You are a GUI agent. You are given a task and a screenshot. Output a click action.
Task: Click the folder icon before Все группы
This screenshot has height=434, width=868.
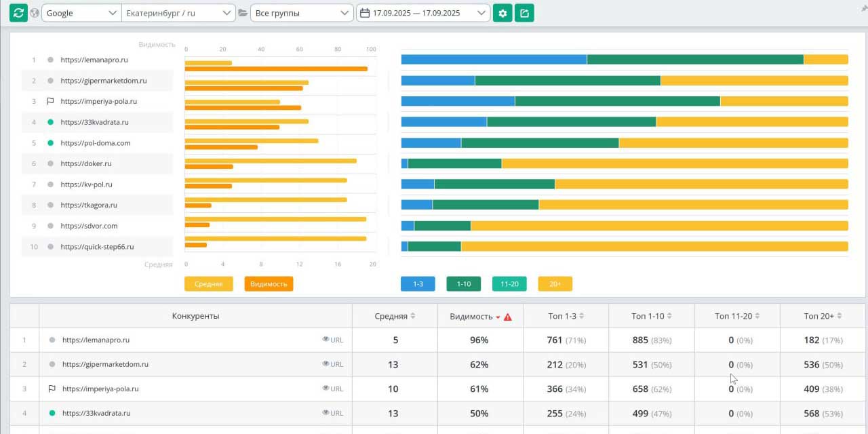pos(243,13)
